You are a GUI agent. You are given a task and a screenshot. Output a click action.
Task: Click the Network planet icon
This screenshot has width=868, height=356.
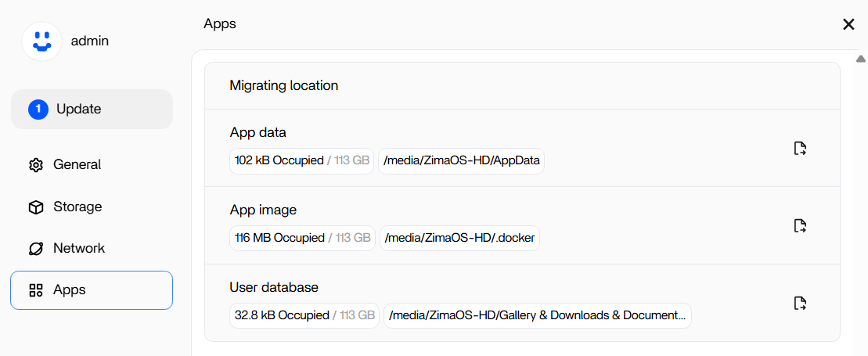point(36,249)
